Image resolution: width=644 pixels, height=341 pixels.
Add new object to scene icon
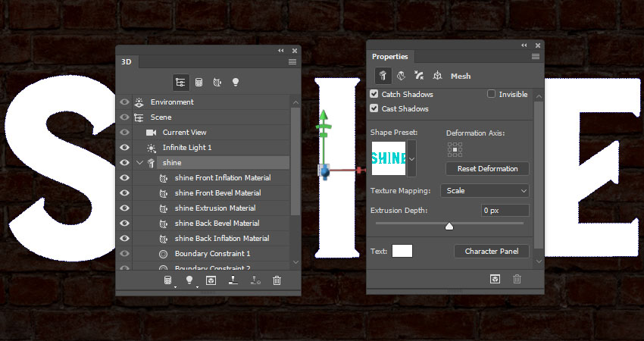(167, 280)
